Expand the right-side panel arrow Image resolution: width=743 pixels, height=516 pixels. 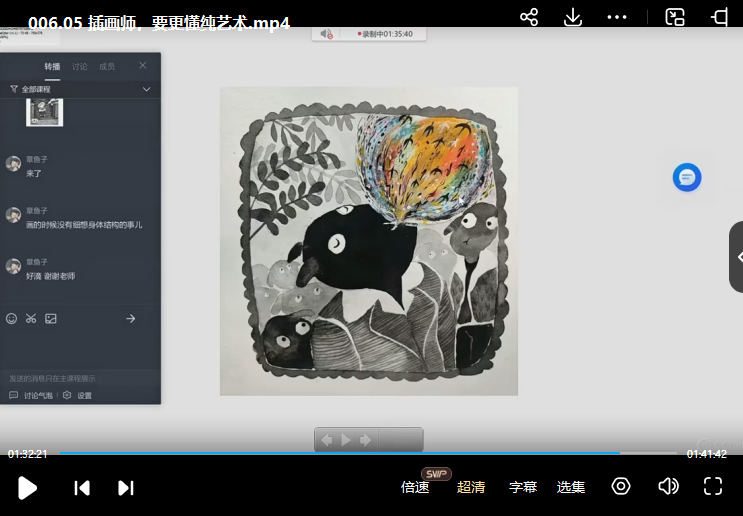point(737,257)
